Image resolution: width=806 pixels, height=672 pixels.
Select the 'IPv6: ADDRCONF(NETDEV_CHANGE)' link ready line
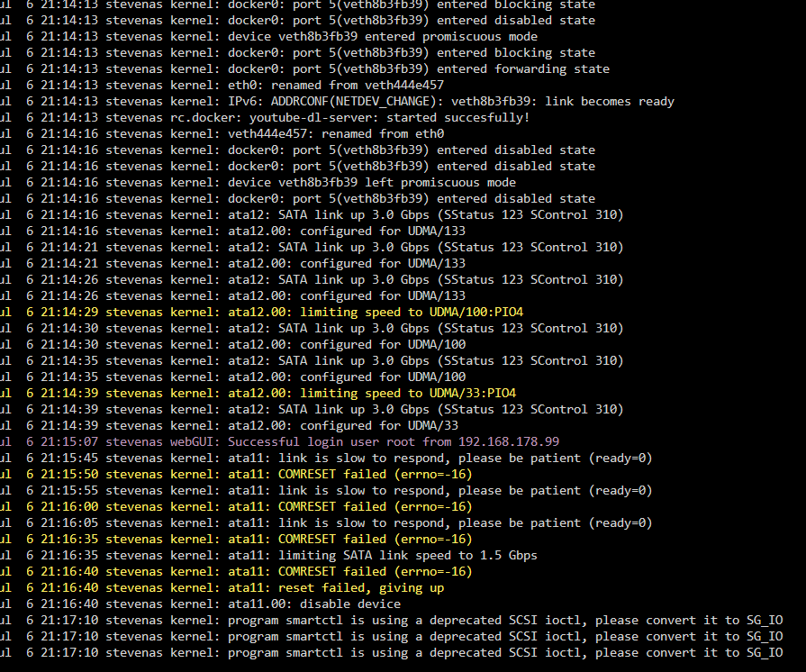(337, 101)
